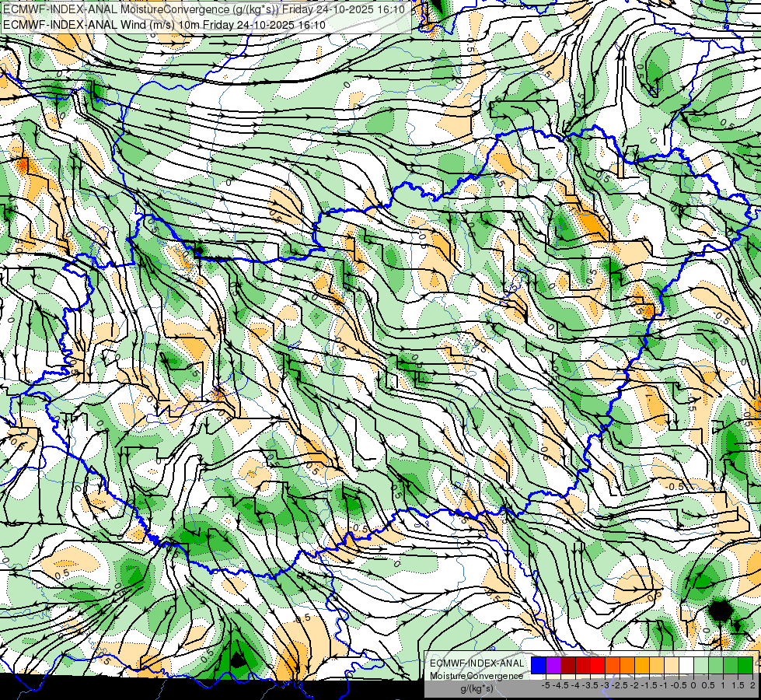Click the white legend color swatch
761x700 pixels.
point(686,666)
